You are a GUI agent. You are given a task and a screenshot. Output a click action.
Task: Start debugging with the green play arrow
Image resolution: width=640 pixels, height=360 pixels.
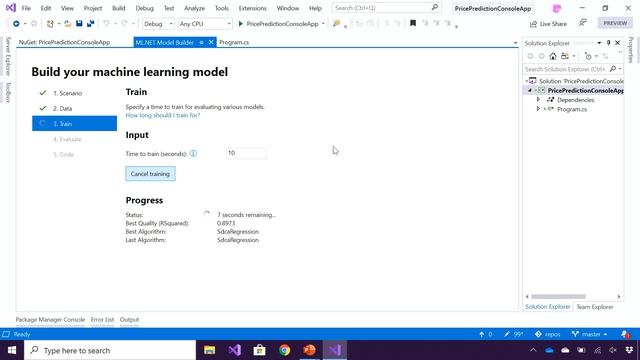tap(241, 24)
